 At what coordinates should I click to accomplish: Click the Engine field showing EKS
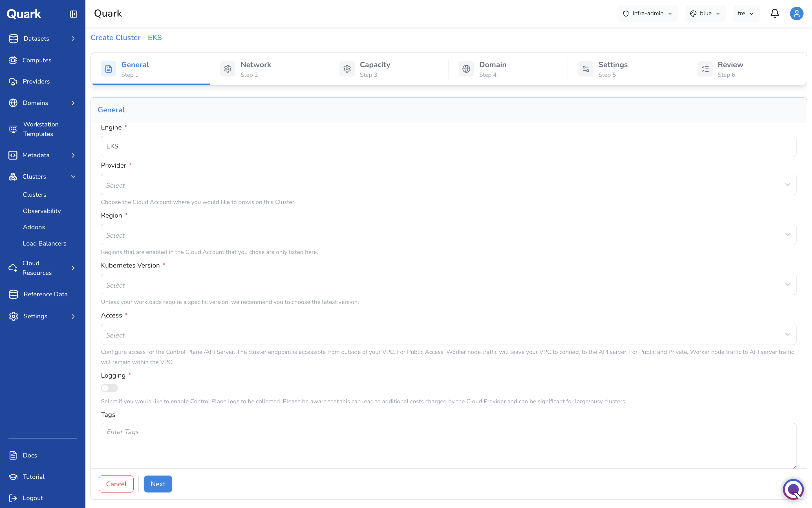pos(449,146)
